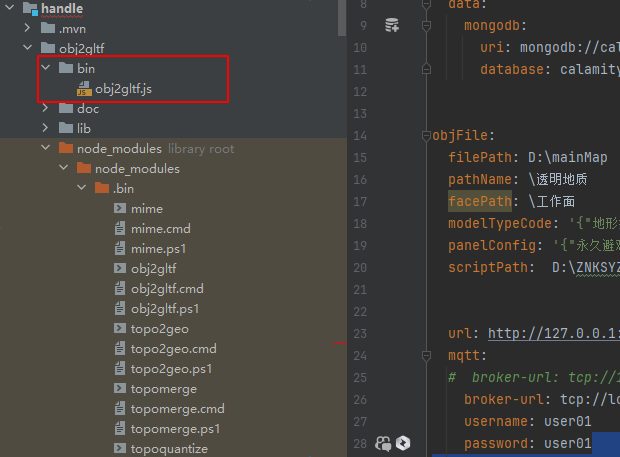
Task: Select the obj2gltf.cmd file icon
Action: 119,288
